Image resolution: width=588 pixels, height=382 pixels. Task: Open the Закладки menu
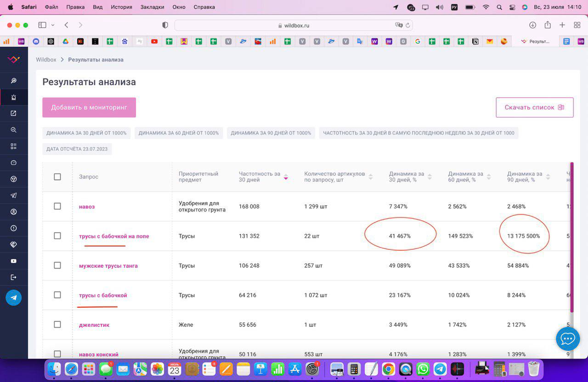(x=152, y=7)
